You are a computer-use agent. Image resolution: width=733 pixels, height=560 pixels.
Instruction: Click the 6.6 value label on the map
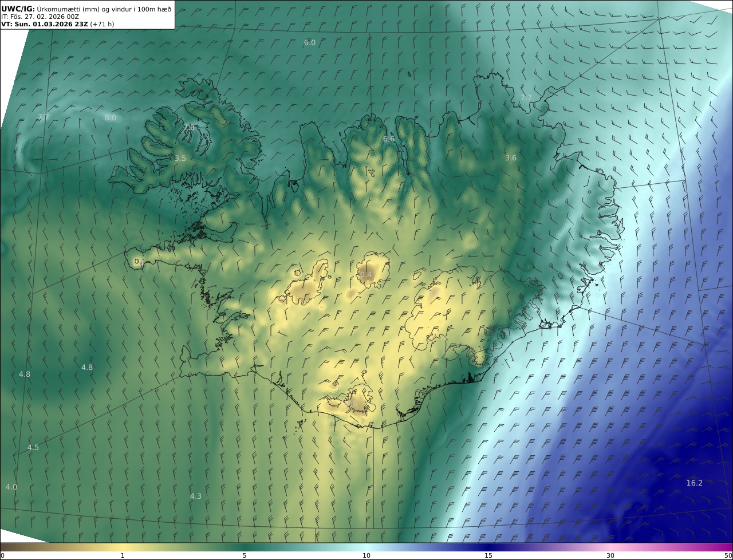[x=389, y=139]
